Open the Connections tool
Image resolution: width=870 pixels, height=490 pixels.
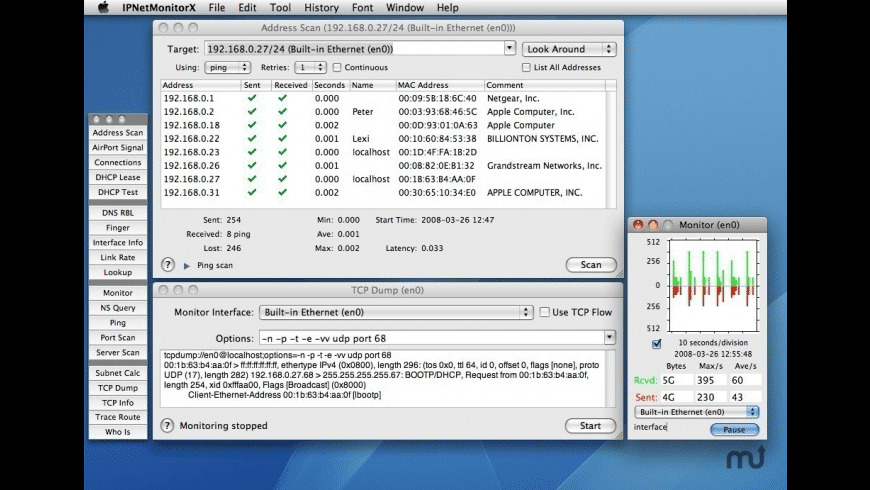pos(118,163)
